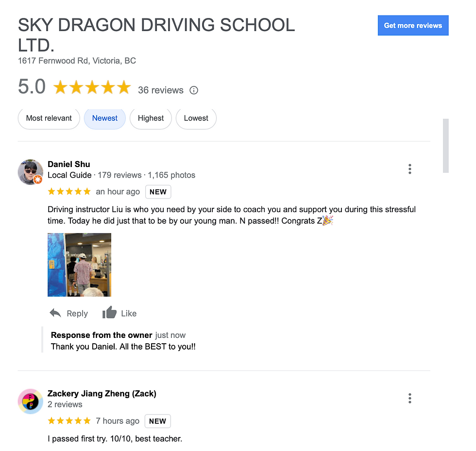Open Daniel Shu's profile avatar
The height and width of the screenshot is (451, 476).
click(x=30, y=172)
